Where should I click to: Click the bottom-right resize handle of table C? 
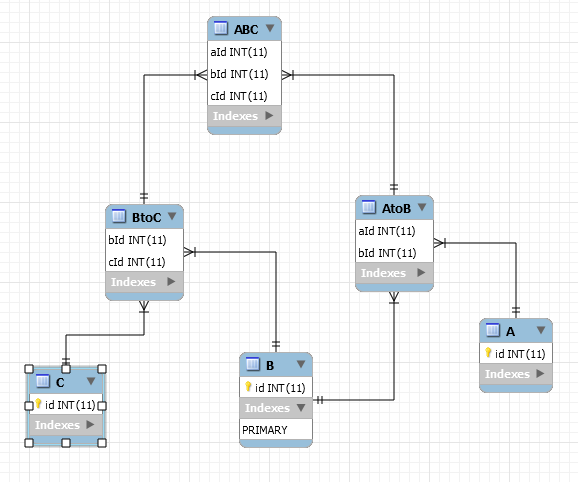(102, 443)
